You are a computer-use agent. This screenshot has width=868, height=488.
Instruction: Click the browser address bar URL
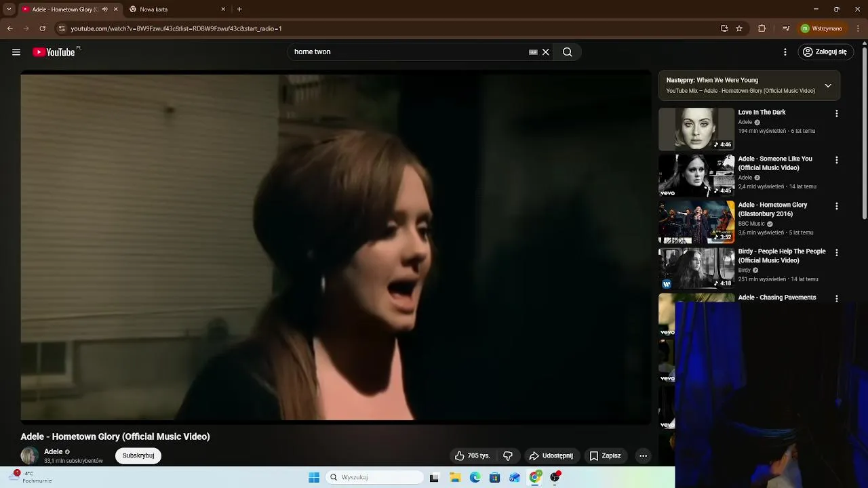pos(176,28)
